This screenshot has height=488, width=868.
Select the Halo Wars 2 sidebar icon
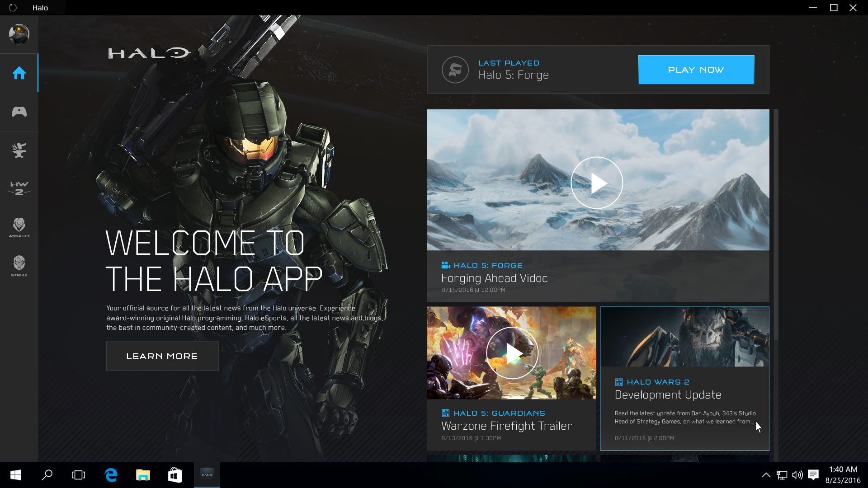click(x=19, y=188)
